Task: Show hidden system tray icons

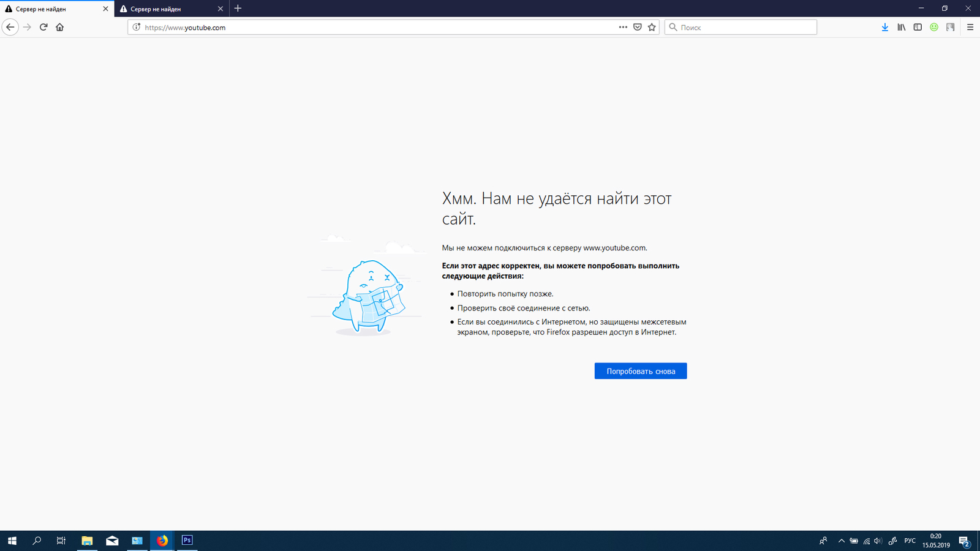Action: [842, 541]
